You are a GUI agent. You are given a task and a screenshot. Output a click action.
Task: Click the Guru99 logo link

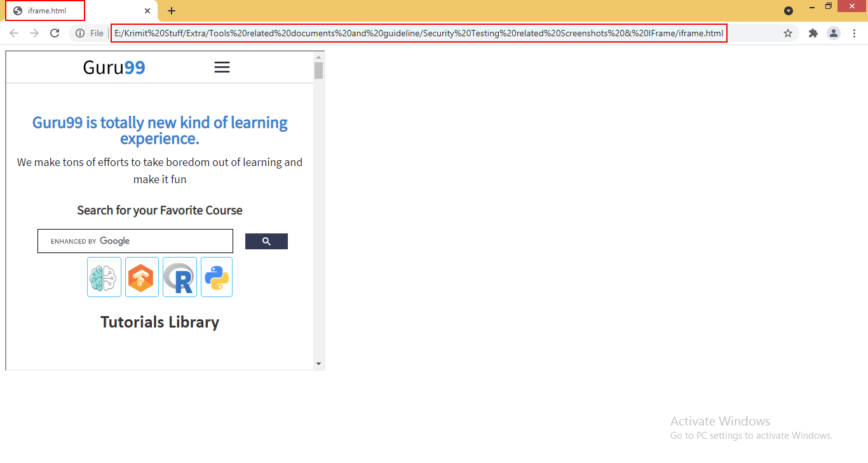click(x=114, y=67)
